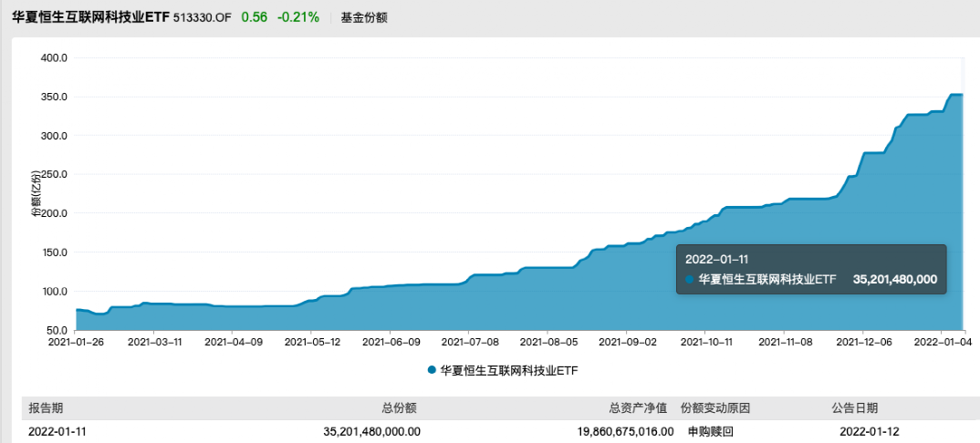Select net asset cell 19,860,675,016.00

625,431
